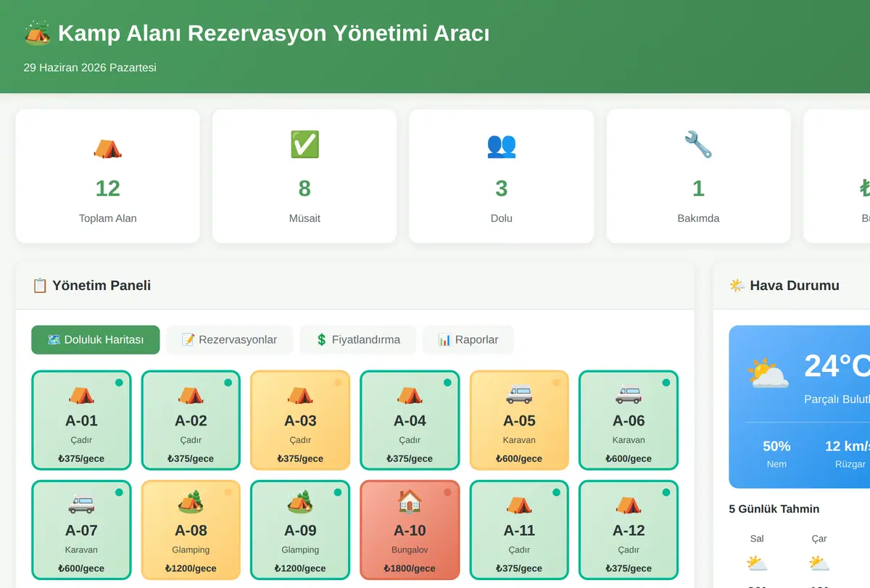Click the caravan icon on site A-07

[x=81, y=504]
